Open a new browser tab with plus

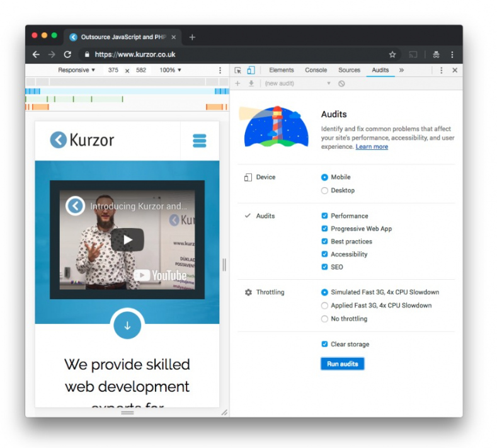pos(192,37)
